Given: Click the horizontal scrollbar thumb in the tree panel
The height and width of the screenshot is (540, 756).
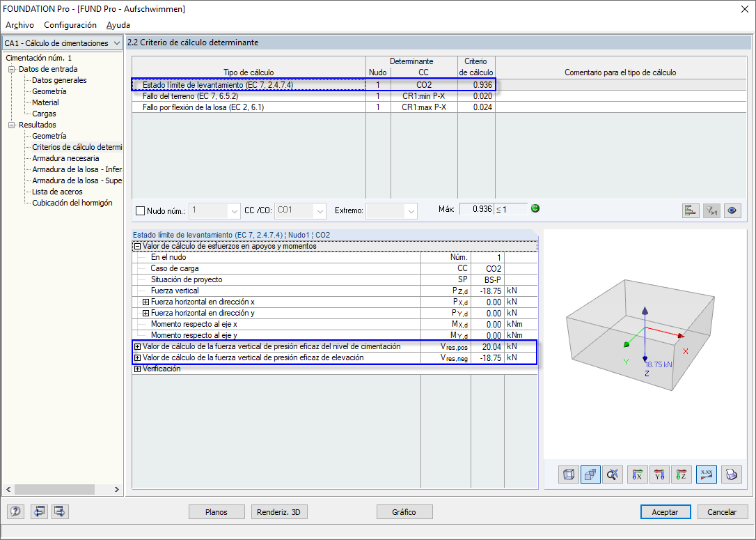Looking at the screenshot, I should click(54, 489).
